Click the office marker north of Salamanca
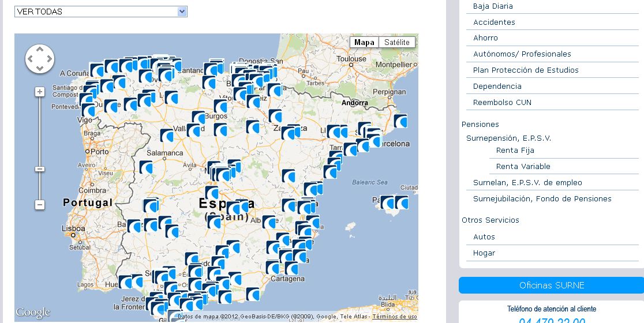 pos(167,136)
